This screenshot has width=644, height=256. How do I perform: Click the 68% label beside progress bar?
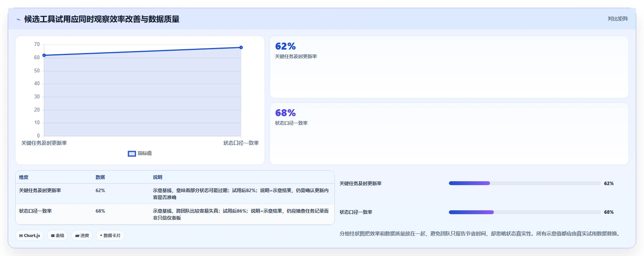coord(609,212)
